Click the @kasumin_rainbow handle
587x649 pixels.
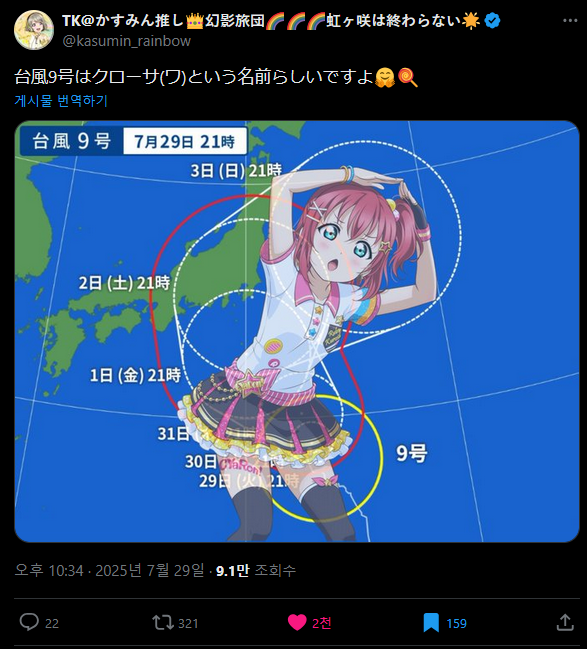click(127, 41)
